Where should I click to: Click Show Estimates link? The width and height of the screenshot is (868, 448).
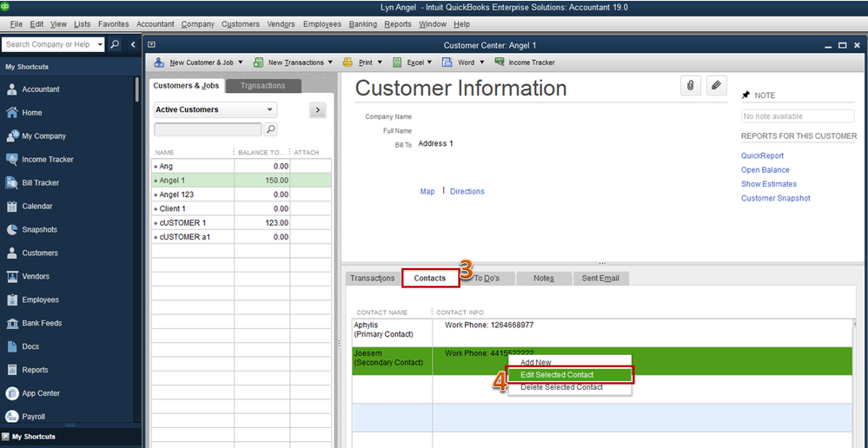pyautogui.click(x=769, y=183)
